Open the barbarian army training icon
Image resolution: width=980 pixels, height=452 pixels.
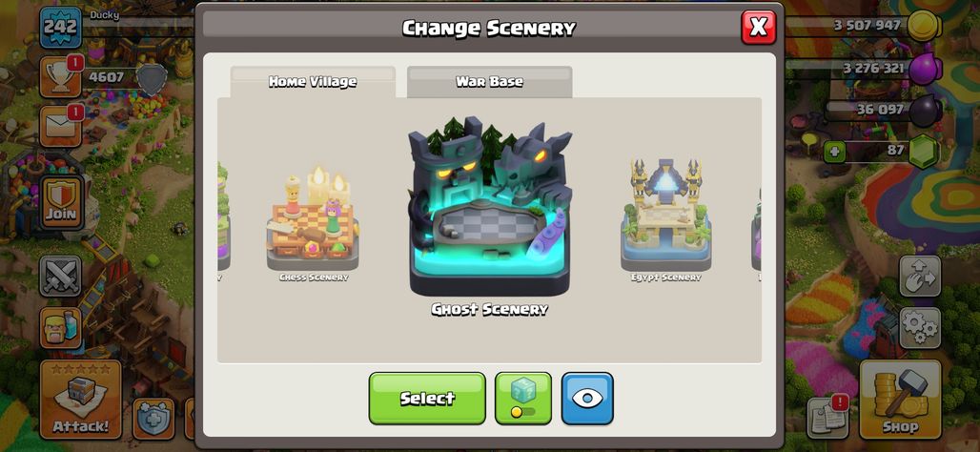point(61,328)
